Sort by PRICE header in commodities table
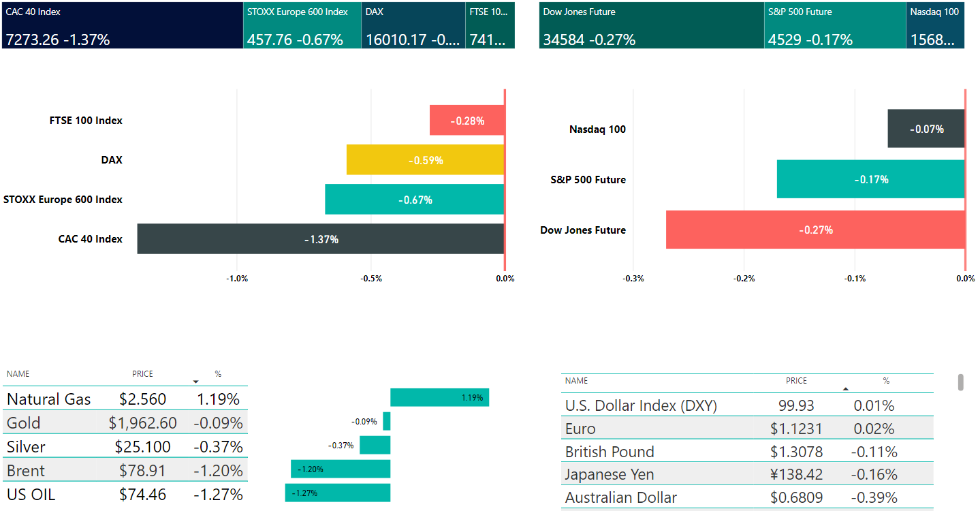 [x=143, y=374]
